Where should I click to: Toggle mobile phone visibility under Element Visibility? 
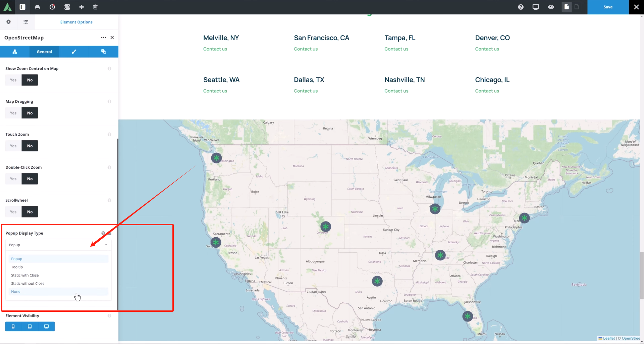point(13,327)
